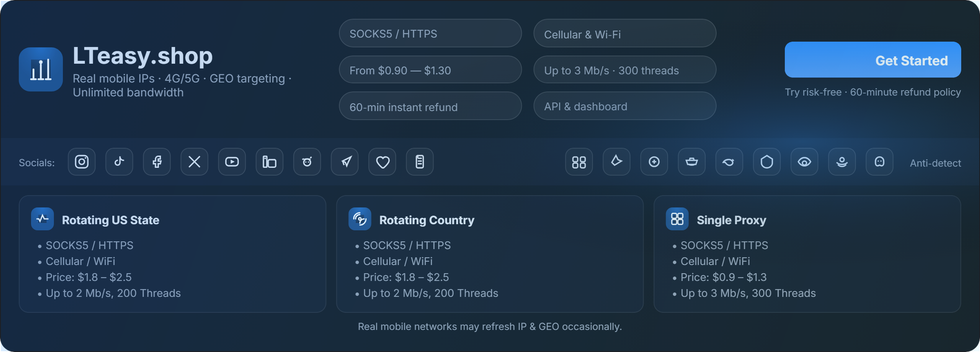Image resolution: width=980 pixels, height=352 pixels.
Task: Open the Rotating Country plan card
Action: 490,254
